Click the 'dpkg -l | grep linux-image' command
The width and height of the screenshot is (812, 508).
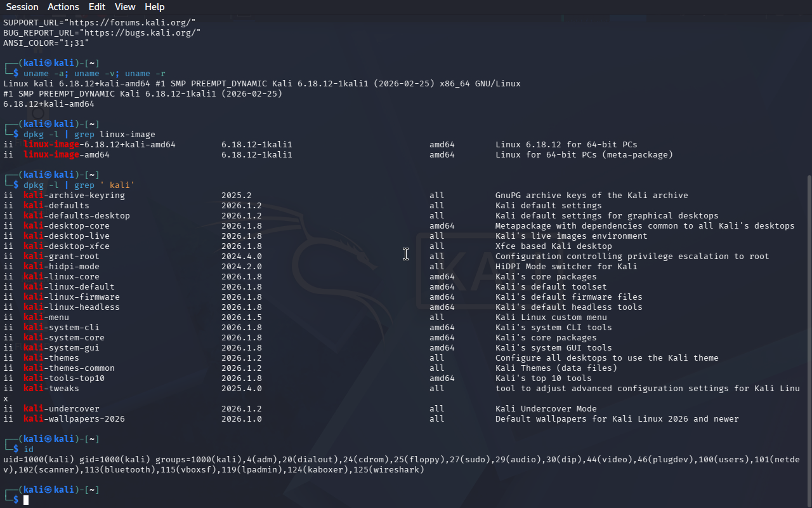coord(89,134)
